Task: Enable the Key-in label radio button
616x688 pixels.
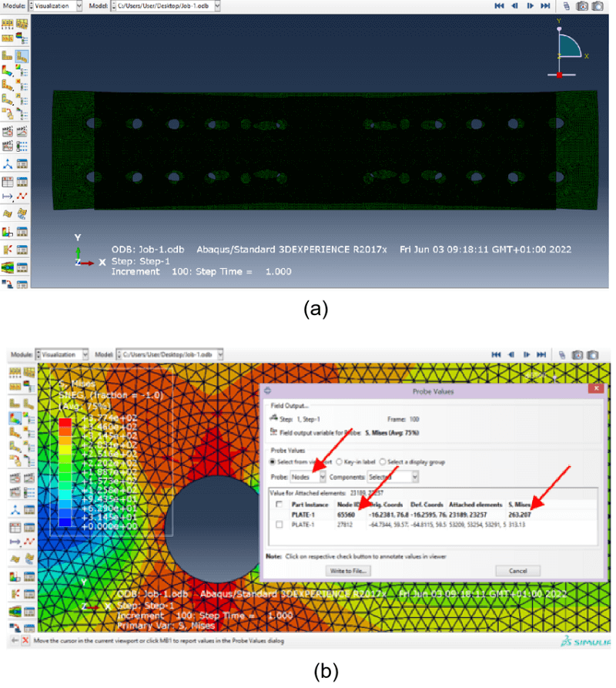Action: [x=338, y=461]
